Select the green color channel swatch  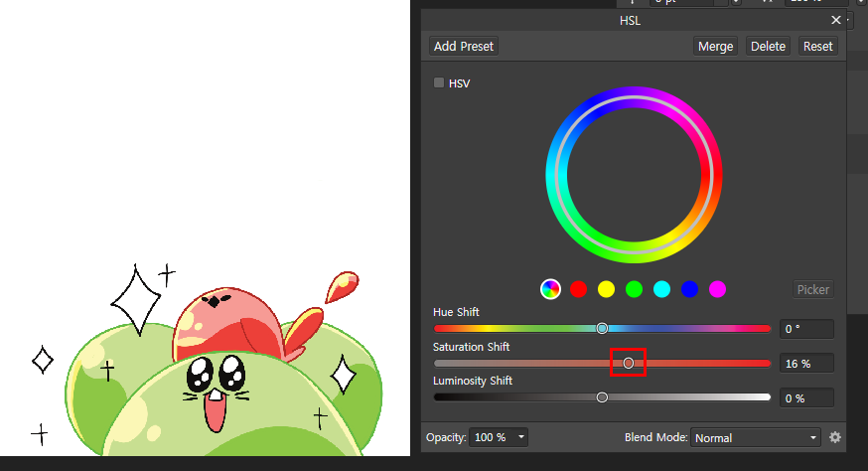[x=634, y=289]
